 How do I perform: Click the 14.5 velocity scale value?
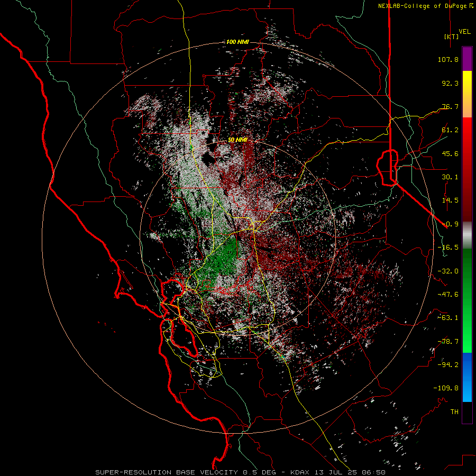coord(450,200)
